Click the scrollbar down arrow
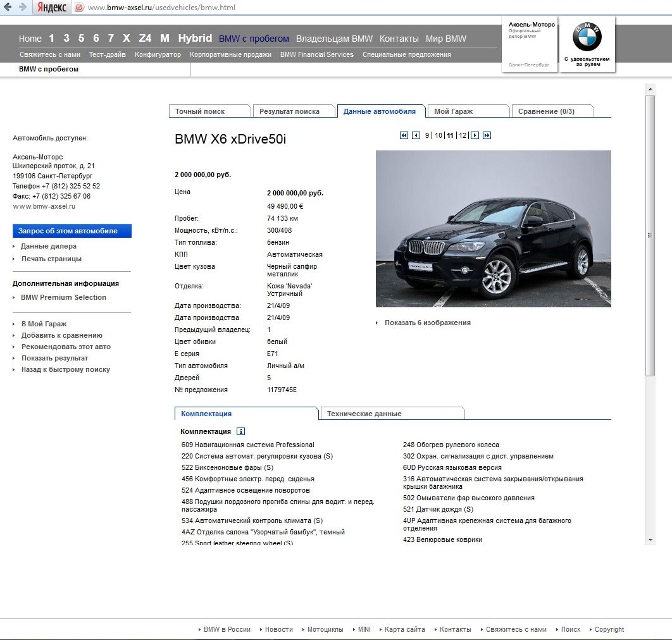 click(x=650, y=540)
